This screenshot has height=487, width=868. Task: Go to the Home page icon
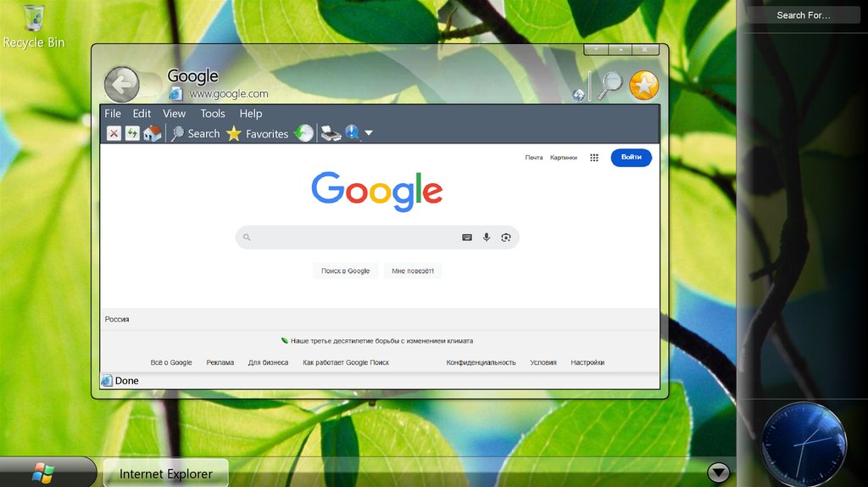(153, 133)
